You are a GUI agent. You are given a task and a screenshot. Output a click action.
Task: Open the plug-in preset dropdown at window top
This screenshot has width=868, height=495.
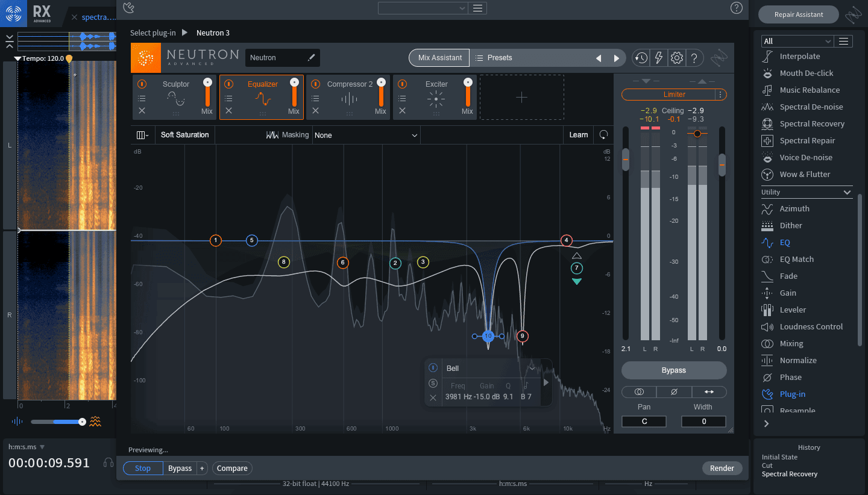423,8
